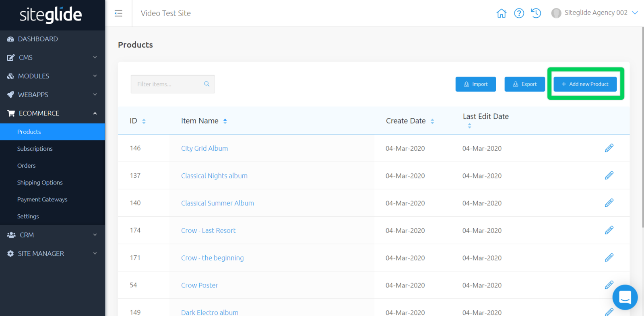Screen dimensions: 644x316
Task: Edit City Grid Album with pencil icon
Action: [x=609, y=148]
